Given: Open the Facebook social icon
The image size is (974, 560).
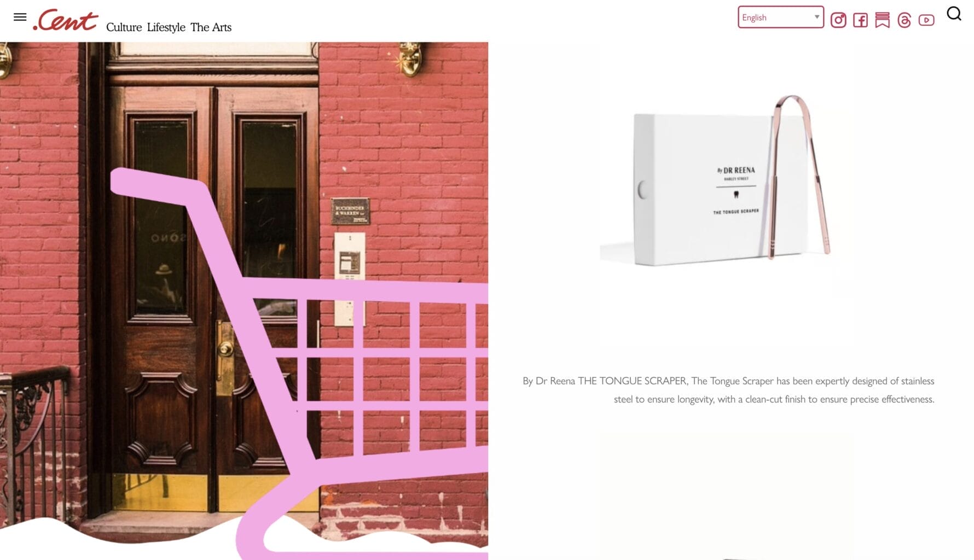Looking at the screenshot, I should point(860,20).
